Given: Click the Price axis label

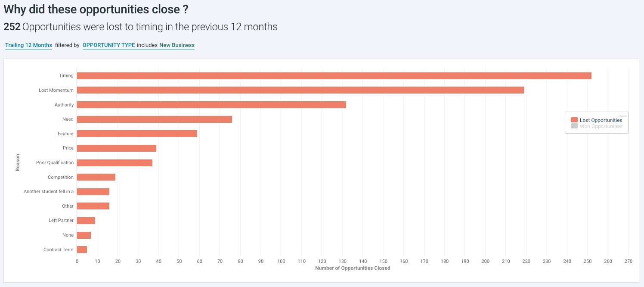Looking at the screenshot, I should 68,148.
